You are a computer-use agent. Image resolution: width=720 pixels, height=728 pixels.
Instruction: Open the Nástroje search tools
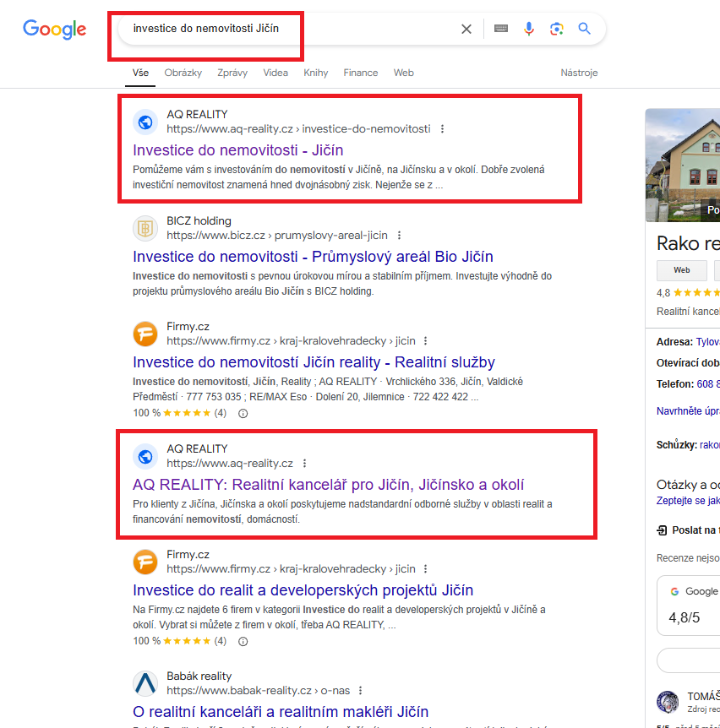(579, 73)
